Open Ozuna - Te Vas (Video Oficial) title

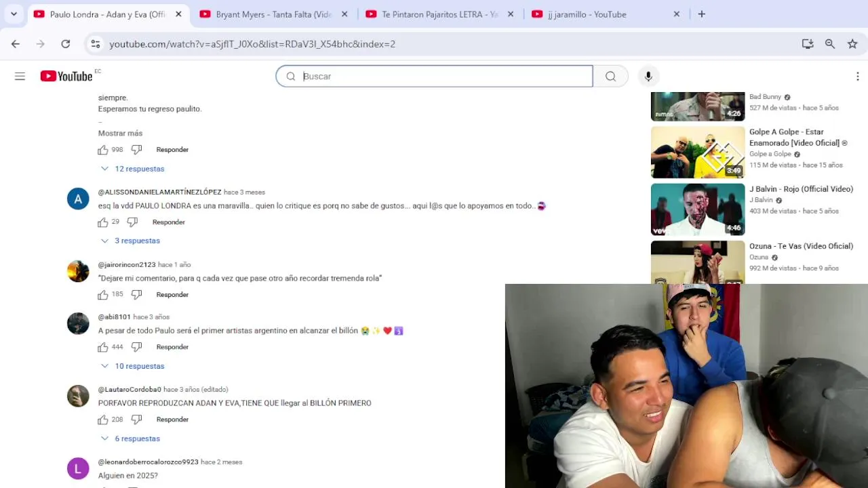tap(801, 246)
